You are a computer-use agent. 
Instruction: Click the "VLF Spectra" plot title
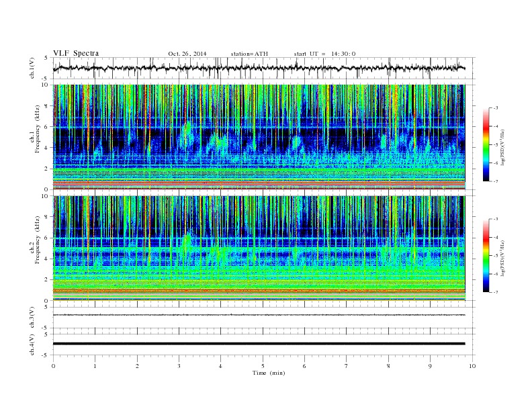pos(76,53)
